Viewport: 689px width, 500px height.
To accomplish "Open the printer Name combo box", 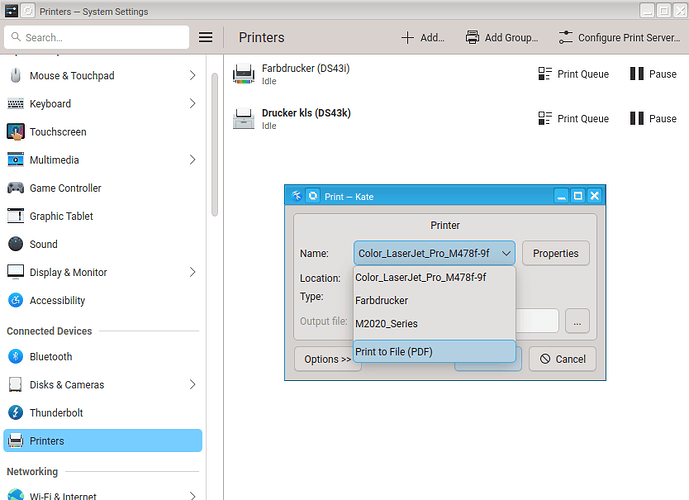I will coord(434,254).
